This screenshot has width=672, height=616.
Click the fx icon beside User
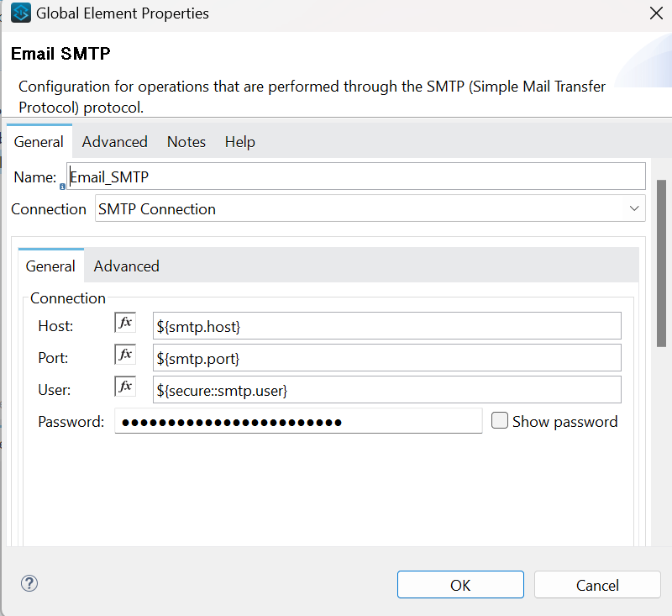coord(125,387)
